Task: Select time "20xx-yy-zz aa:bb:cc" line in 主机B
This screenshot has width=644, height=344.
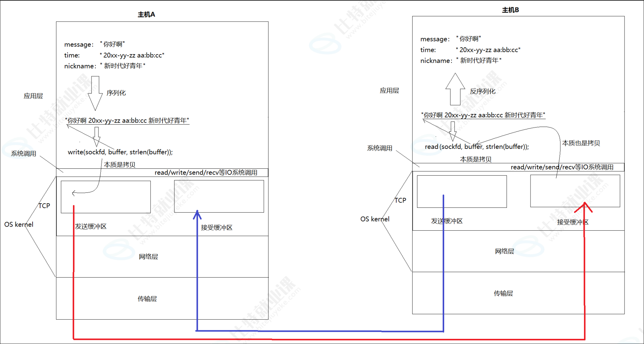Action: (470, 50)
